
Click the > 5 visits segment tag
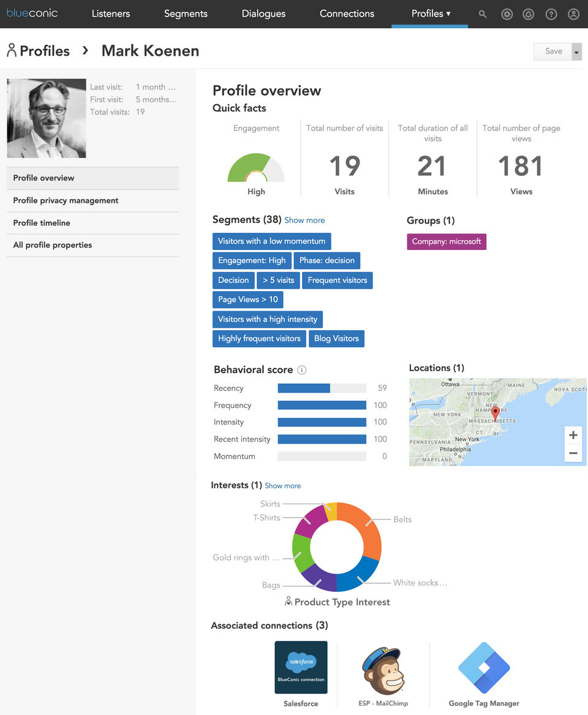pos(278,280)
